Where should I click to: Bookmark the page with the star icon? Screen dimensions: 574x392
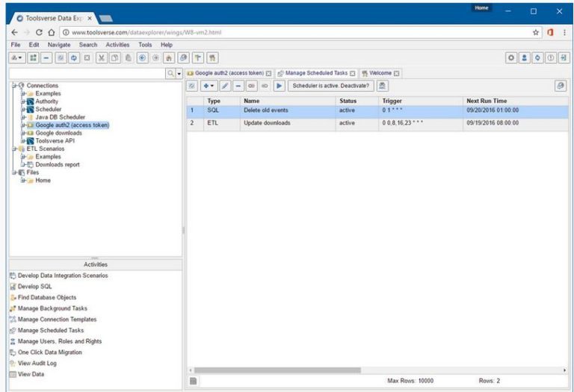536,32
